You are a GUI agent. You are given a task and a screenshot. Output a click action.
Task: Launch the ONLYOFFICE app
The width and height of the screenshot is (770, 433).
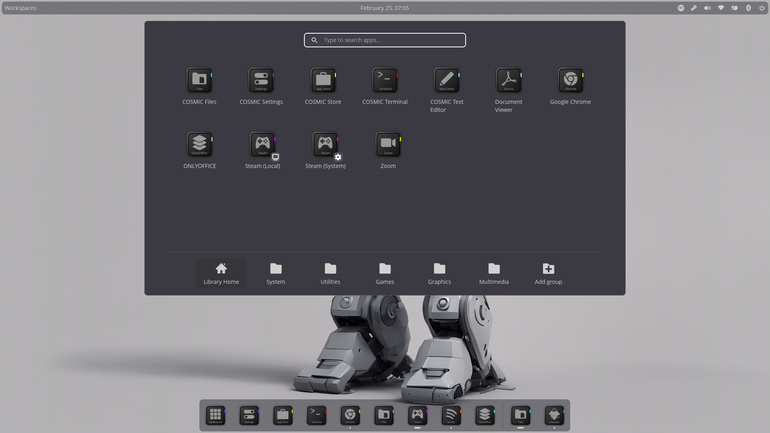199,150
